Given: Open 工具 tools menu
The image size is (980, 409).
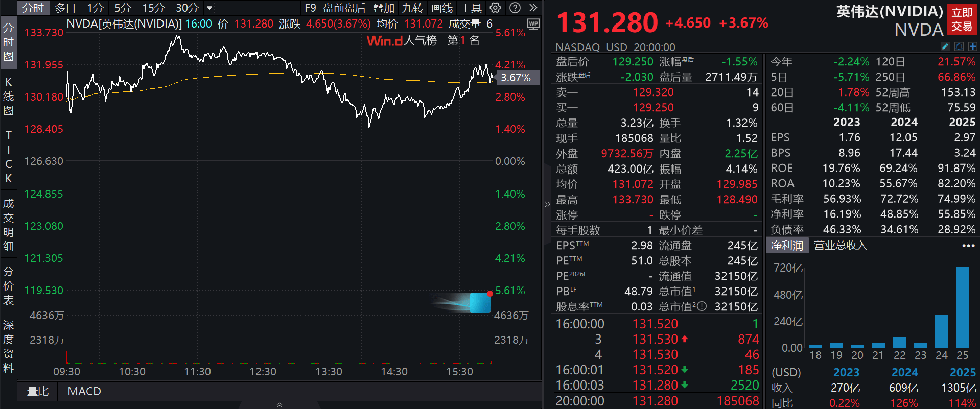Looking at the screenshot, I should 471,8.
